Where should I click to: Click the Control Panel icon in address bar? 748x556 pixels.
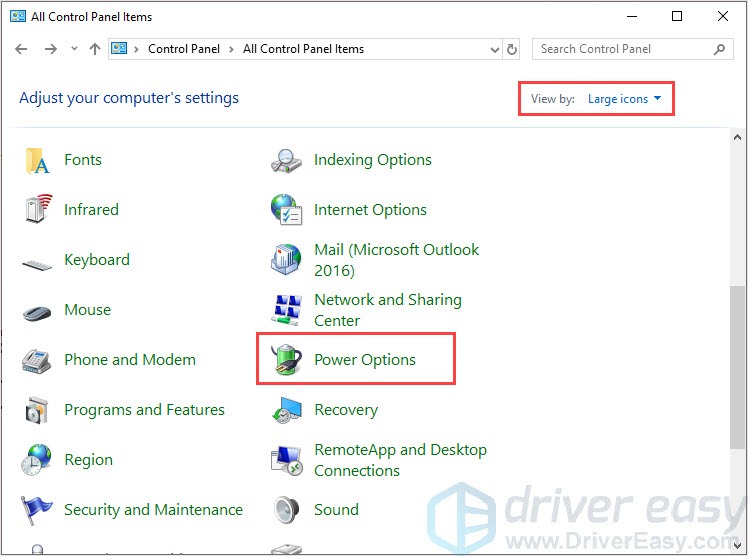point(119,49)
